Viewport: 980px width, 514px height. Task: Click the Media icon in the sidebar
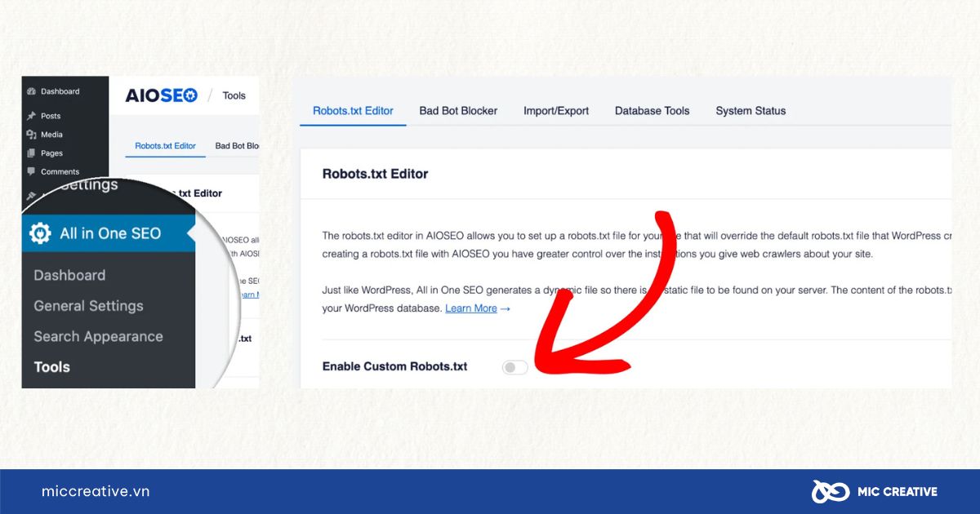click(x=31, y=135)
